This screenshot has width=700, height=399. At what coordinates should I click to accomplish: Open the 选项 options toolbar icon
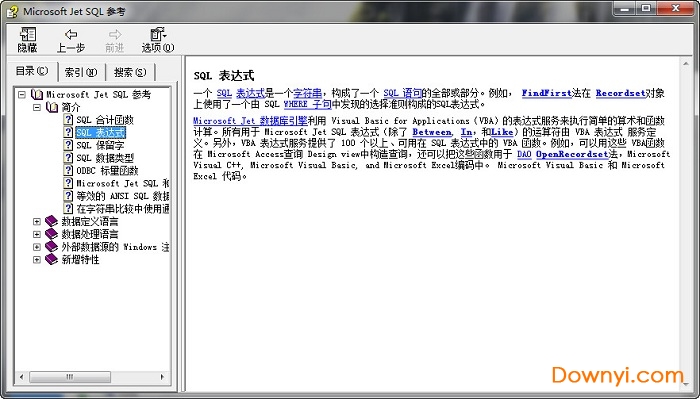pos(158,34)
